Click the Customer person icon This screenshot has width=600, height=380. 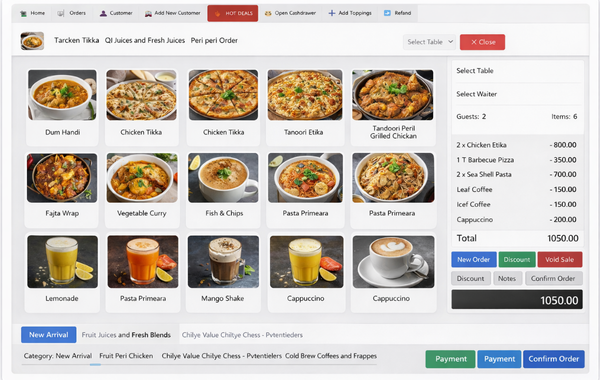click(x=103, y=13)
